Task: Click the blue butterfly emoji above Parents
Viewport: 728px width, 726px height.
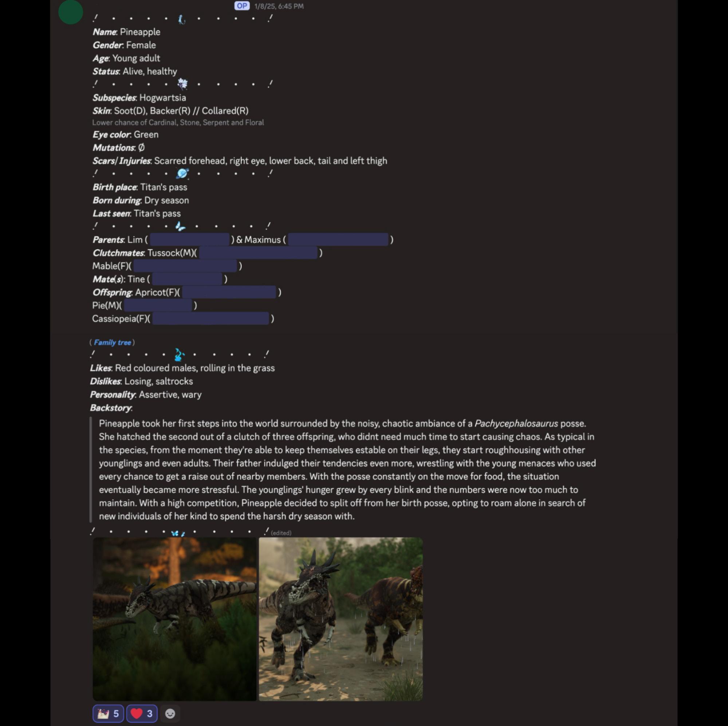Action: (180, 226)
